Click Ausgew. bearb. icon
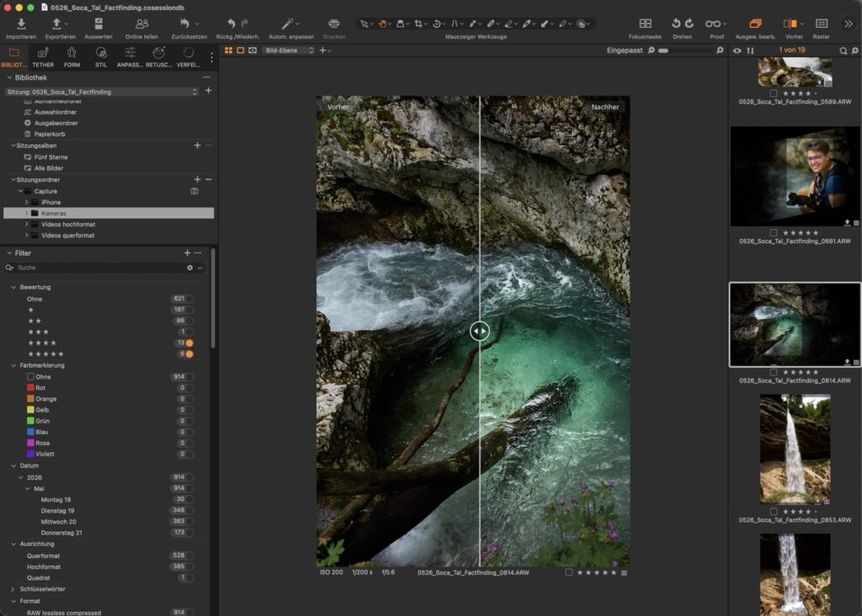The image size is (862, 616). (755, 24)
